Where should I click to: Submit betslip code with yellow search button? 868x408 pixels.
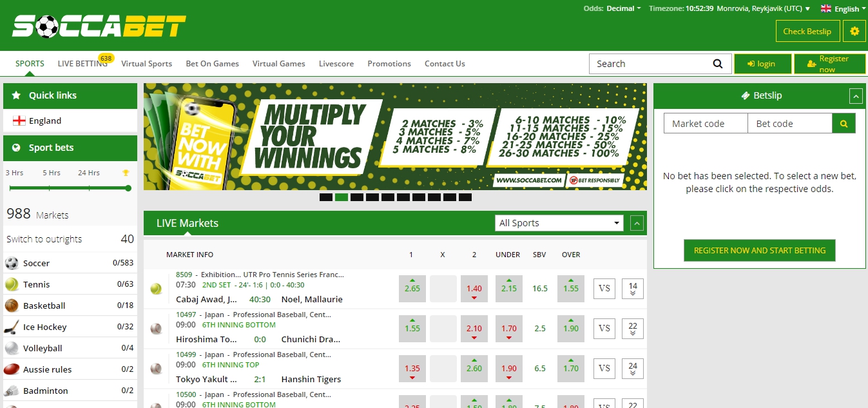(844, 123)
